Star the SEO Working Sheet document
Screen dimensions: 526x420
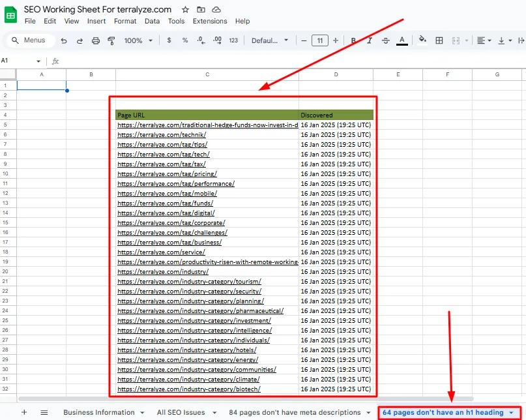185,10
